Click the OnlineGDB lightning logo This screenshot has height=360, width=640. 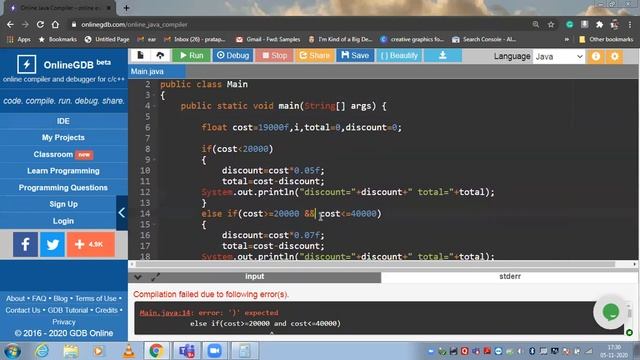[27, 64]
